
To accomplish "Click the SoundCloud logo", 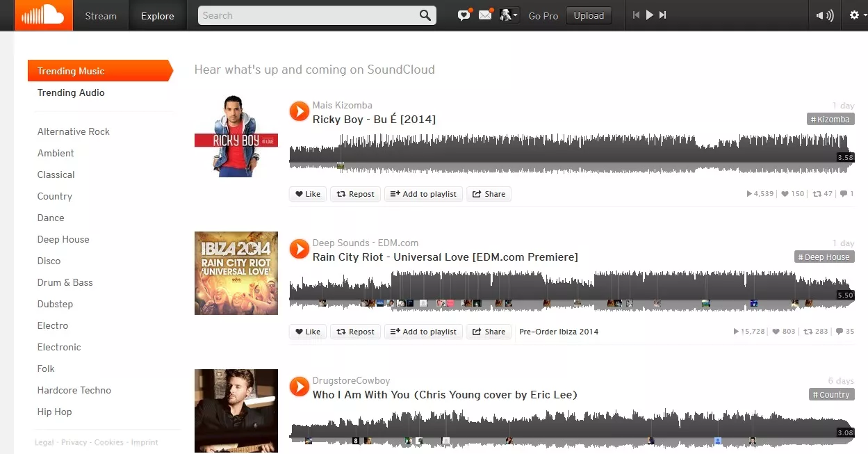I will click(x=42, y=15).
